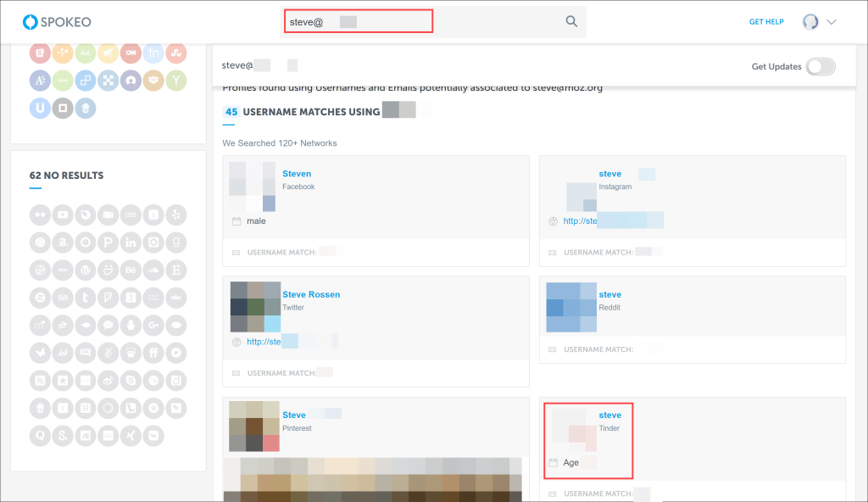Image resolution: width=868 pixels, height=502 pixels.
Task: Click the grey SoundCloud icon
Action: click(153, 270)
